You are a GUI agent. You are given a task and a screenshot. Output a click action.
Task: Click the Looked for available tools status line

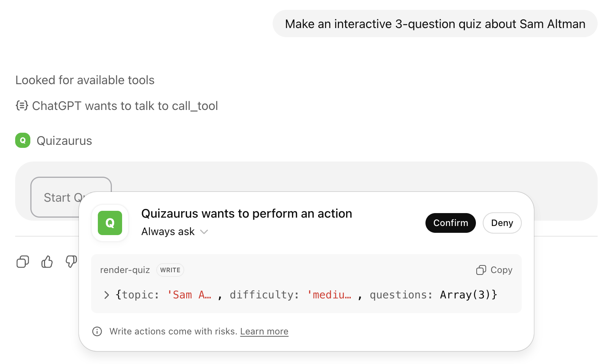[85, 80]
